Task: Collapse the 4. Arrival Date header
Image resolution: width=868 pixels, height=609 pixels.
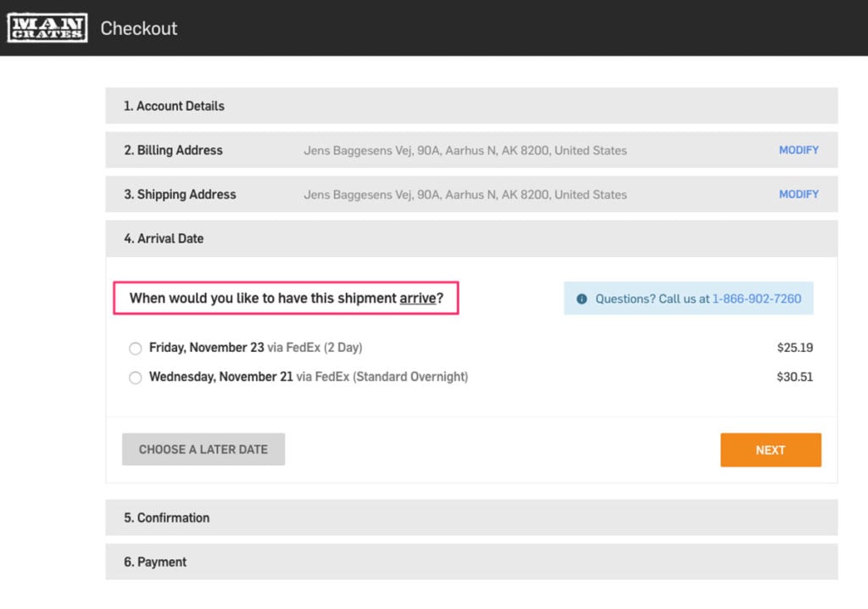Action: click(x=471, y=238)
